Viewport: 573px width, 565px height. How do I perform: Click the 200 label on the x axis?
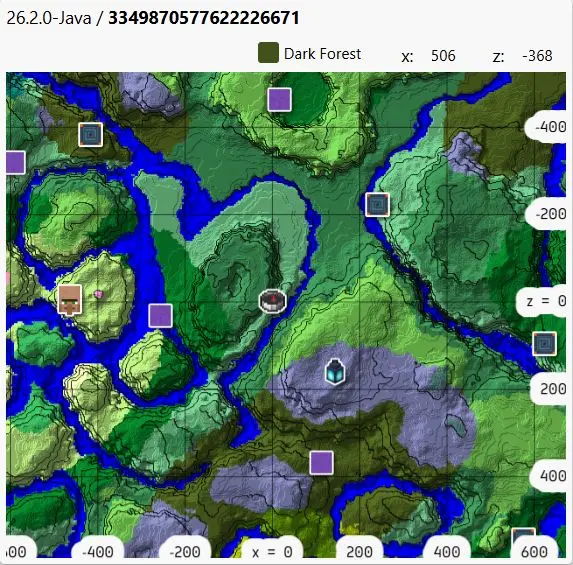point(359,551)
